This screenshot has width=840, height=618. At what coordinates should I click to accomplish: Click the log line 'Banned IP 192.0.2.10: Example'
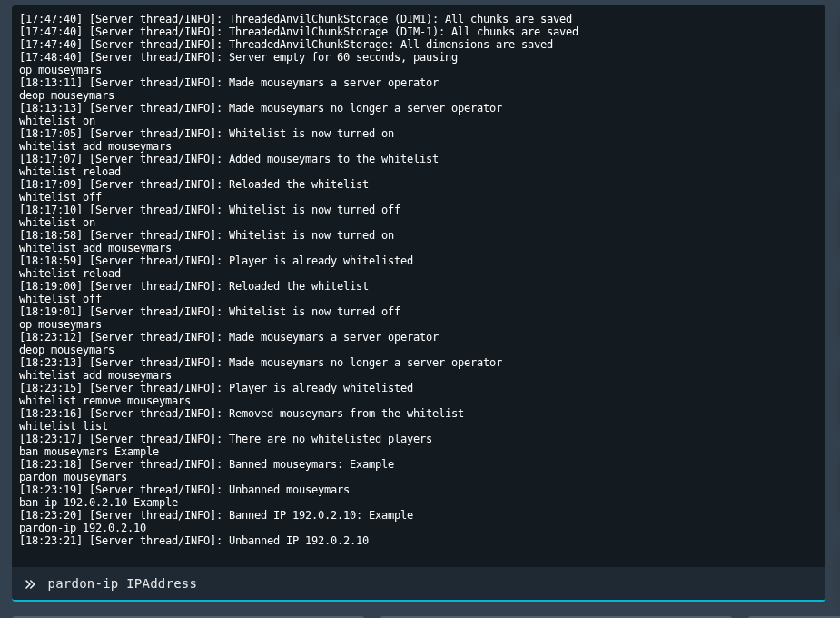coord(216,515)
